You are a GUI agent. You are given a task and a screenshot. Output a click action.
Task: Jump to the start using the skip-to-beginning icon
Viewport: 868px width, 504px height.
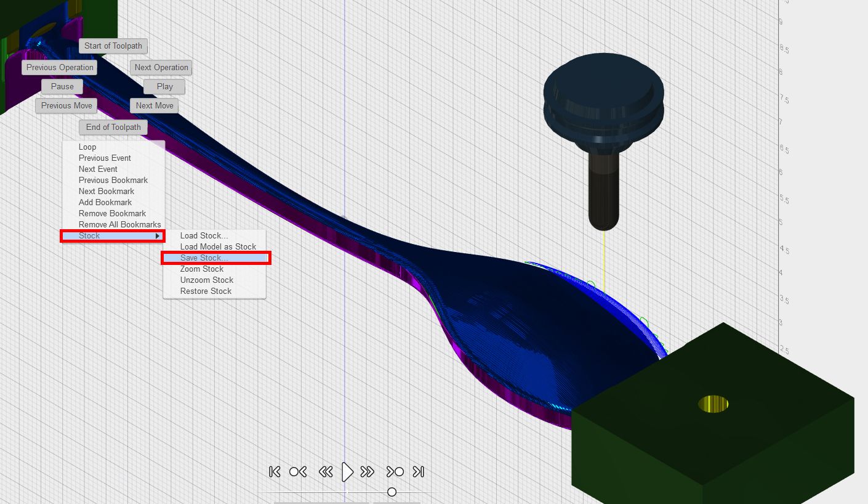tap(275, 471)
